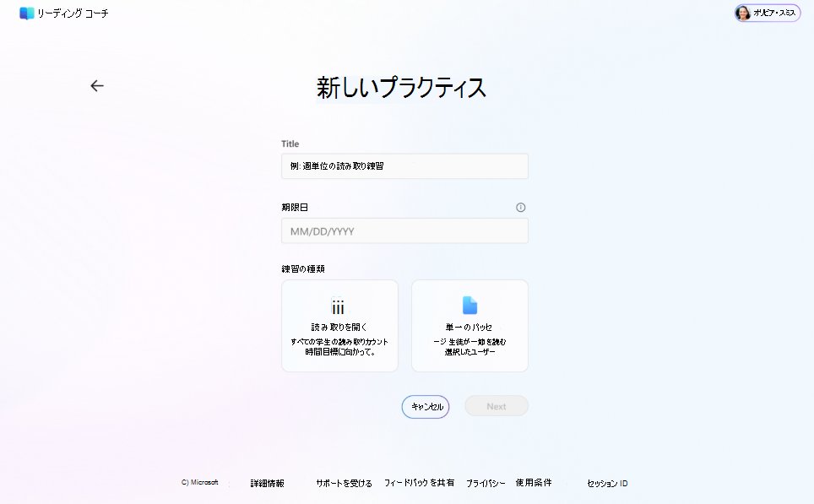The height and width of the screenshot is (504, 814).
Task: Open the サポートを受ける footer link
Action: coord(344,483)
